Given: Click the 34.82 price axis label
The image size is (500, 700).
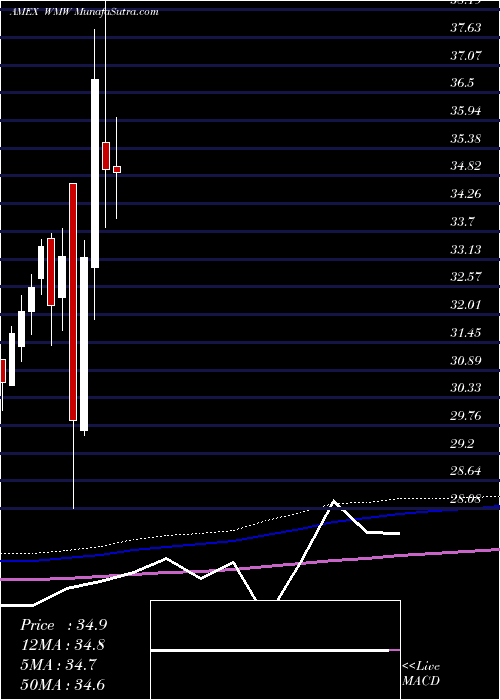Looking at the screenshot, I should pyautogui.click(x=466, y=166).
